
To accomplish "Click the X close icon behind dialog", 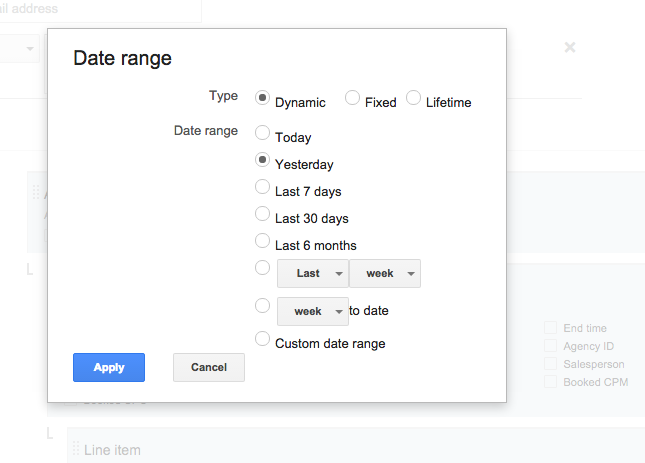I will click(x=570, y=47).
